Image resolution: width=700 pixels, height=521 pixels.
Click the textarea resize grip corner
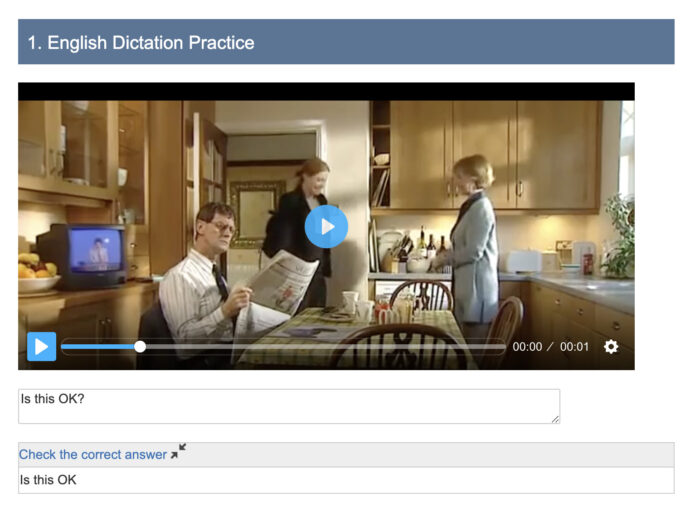(555, 419)
